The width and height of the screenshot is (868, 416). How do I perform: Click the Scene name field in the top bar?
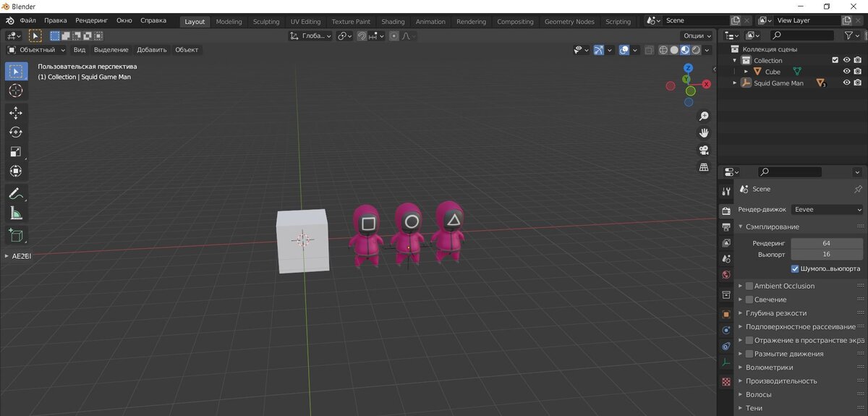click(694, 20)
